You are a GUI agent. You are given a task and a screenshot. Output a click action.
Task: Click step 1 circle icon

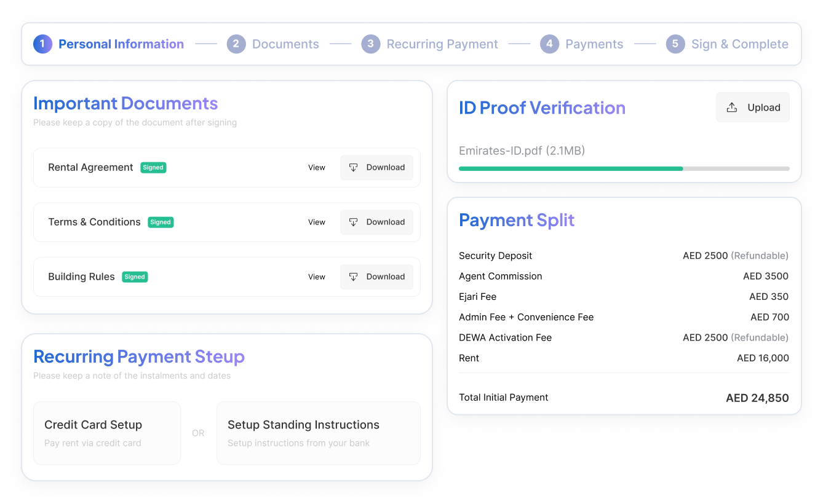pyautogui.click(x=42, y=44)
